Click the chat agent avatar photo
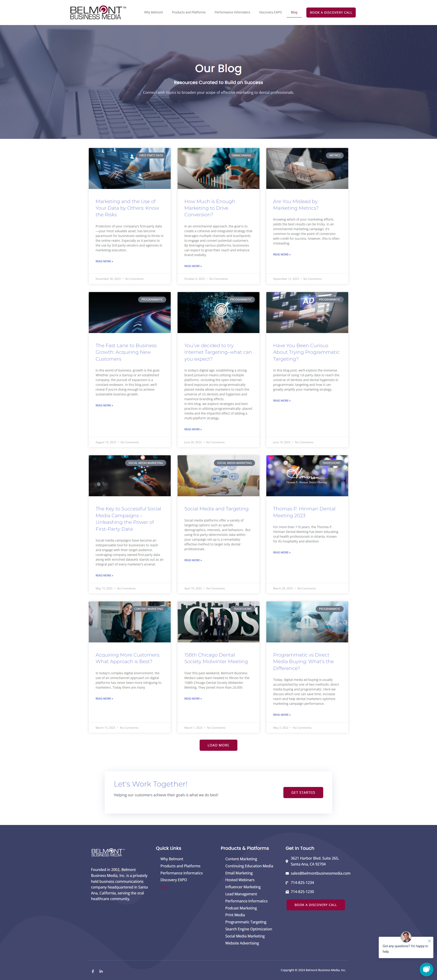Screen dimensions: 437x980 406,937
